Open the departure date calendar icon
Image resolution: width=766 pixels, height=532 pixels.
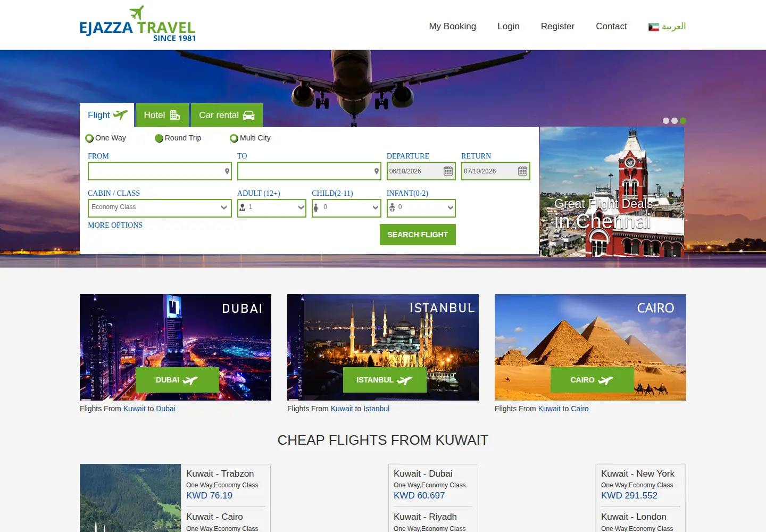pyautogui.click(x=448, y=171)
